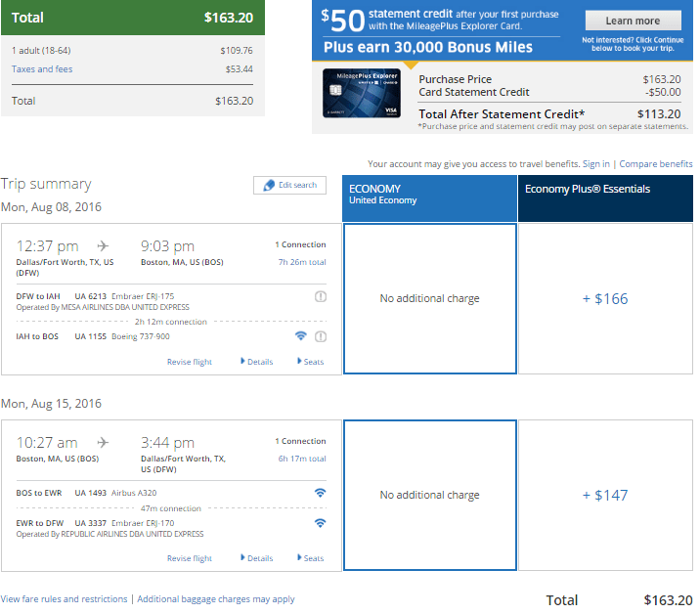Click the Plus earn 30,000 Bonus Miles banner text
Image resolution: width=700 pixels, height=614 pixels.
[x=428, y=47]
